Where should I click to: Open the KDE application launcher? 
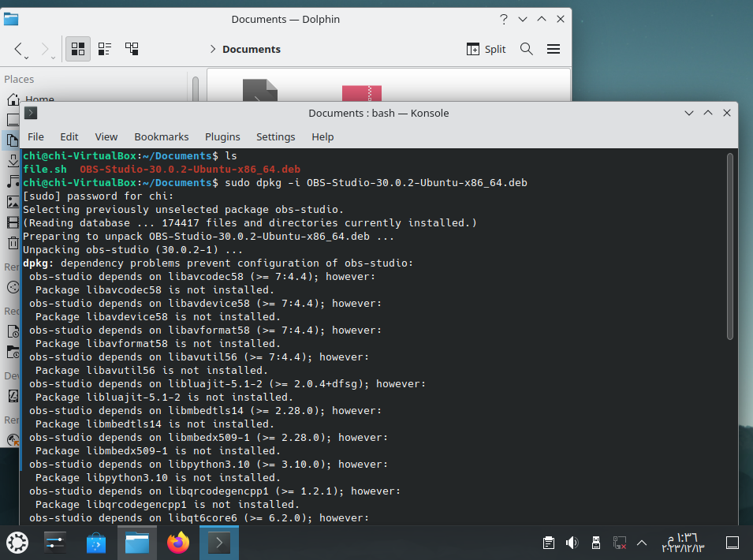coord(17,543)
